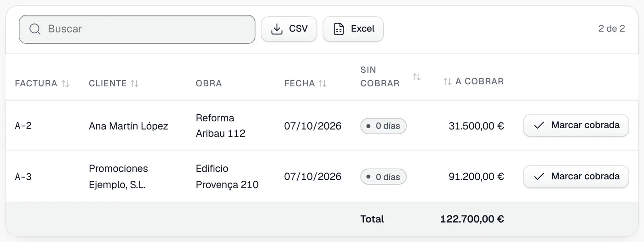This screenshot has height=242, width=644.
Task: Click checkmark icon for invoice A-2
Action: point(539,125)
